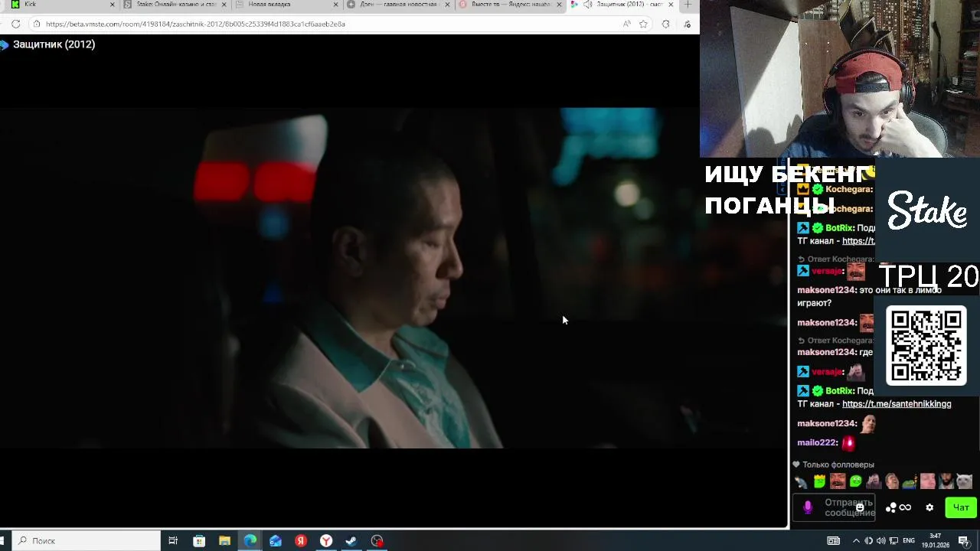Screen dimensions: 980x551
Task: Click the infinity symbol next to points
Action: pos(905,507)
